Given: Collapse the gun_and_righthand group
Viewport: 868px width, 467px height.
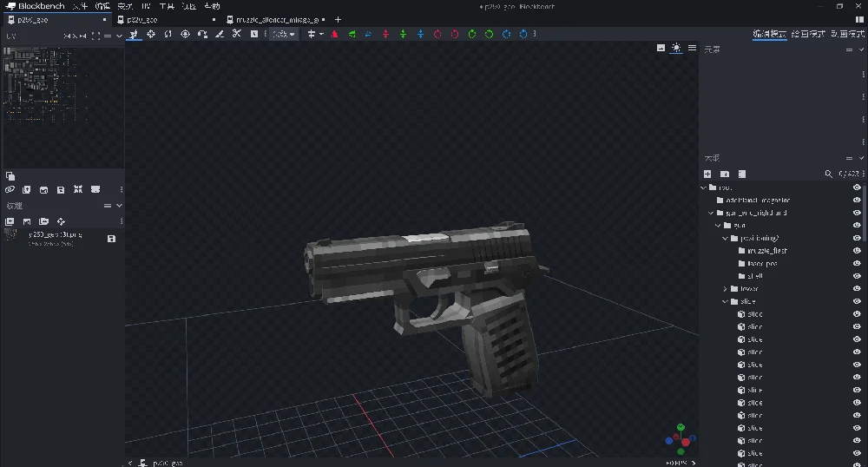Looking at the screenshot, I should (x=712, y=213).
